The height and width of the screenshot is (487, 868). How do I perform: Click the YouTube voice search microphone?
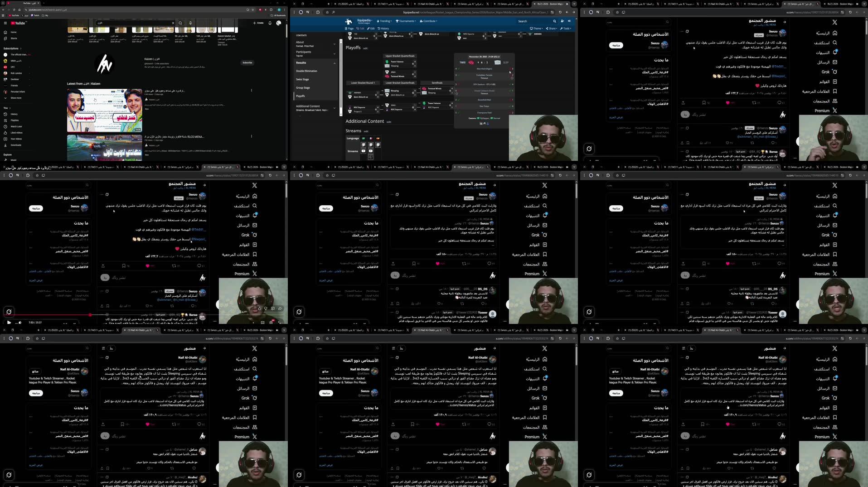click(x=190, y=23)
